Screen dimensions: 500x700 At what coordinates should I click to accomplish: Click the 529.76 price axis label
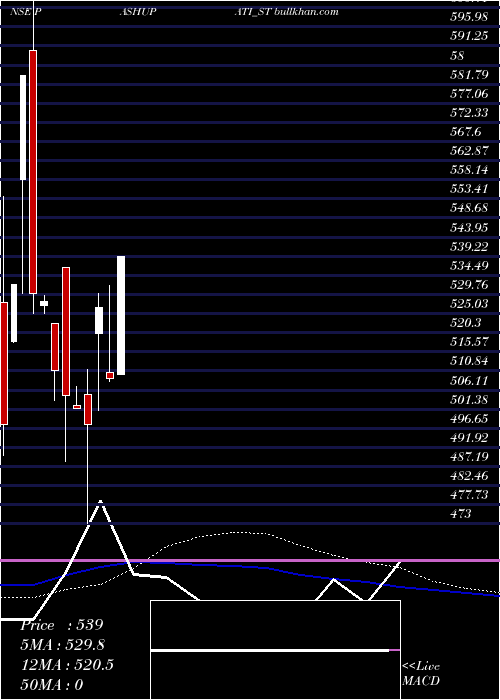click(x=469, y=284)
